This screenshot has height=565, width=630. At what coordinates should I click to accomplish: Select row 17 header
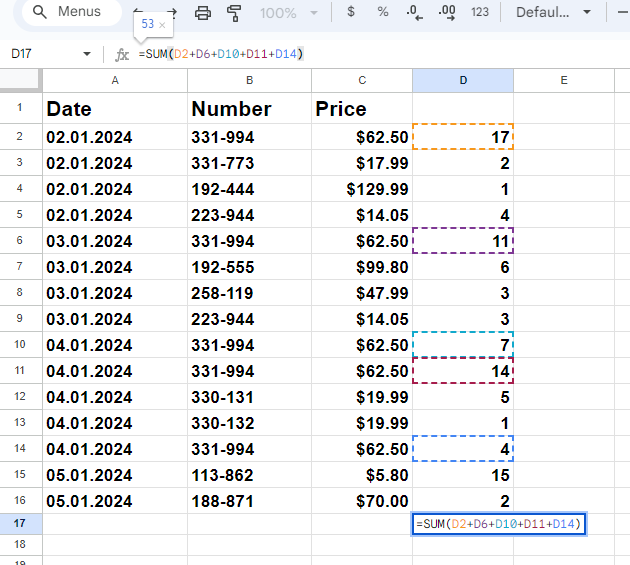[x=20, y=524]
